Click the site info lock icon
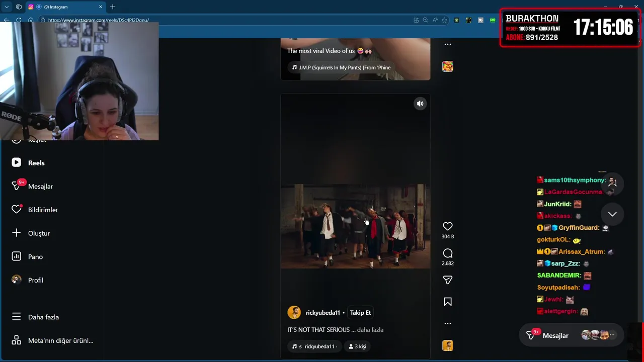Image resolution: width=644 pixels, height=362 pixels. [42, 20]
